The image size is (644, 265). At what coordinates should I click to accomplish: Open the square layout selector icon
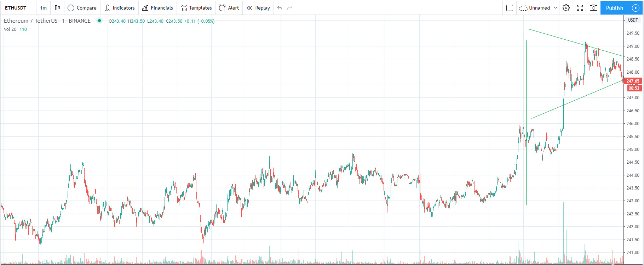click(510, 8)
